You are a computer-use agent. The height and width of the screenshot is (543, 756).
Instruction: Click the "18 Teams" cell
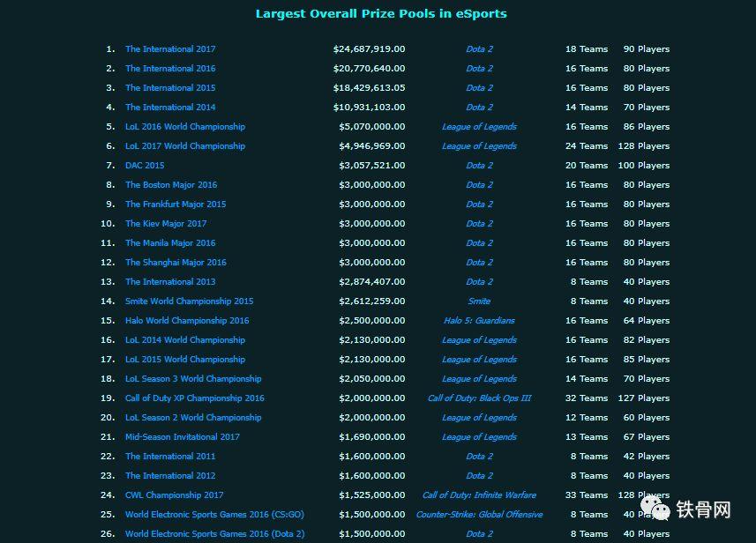(587, 49)
